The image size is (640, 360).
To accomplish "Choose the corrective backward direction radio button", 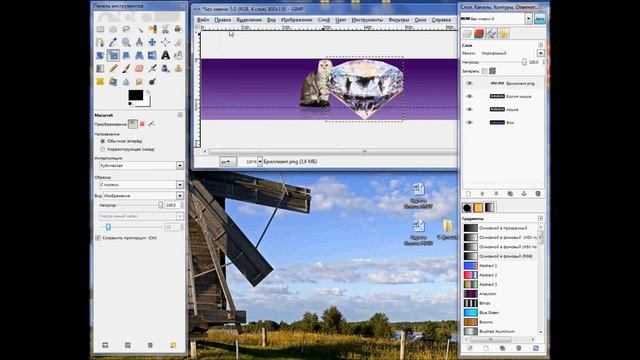I will [x=103, y=149].
